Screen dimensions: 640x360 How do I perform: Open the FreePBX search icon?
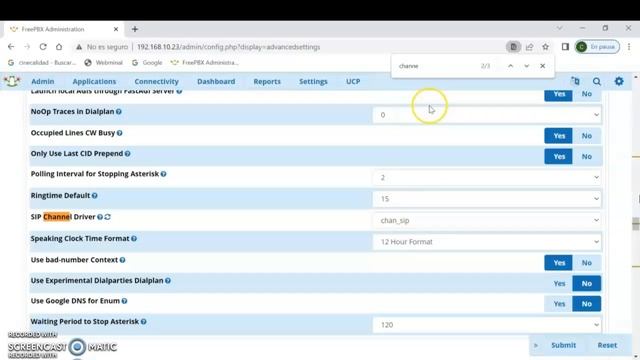click(x=597, y=82)
